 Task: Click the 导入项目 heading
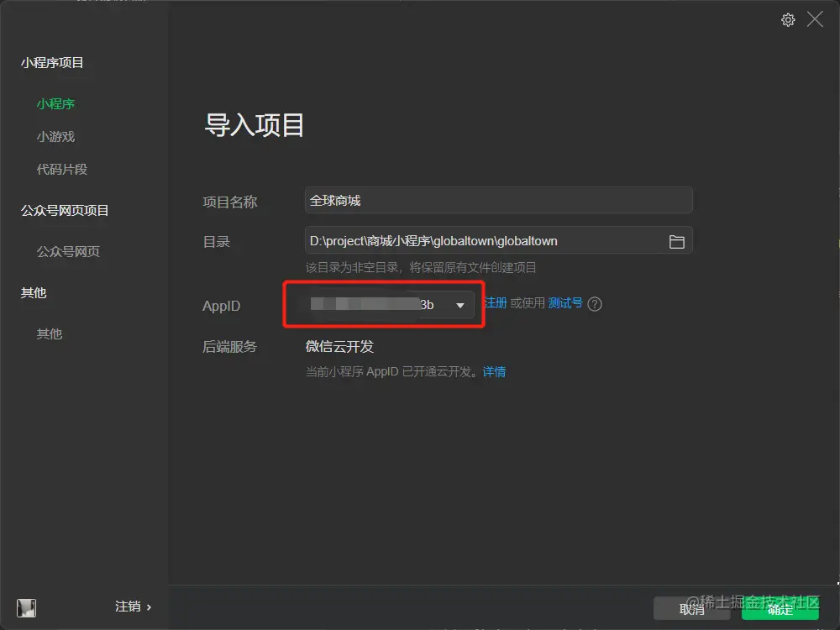[x=254, y=125]
